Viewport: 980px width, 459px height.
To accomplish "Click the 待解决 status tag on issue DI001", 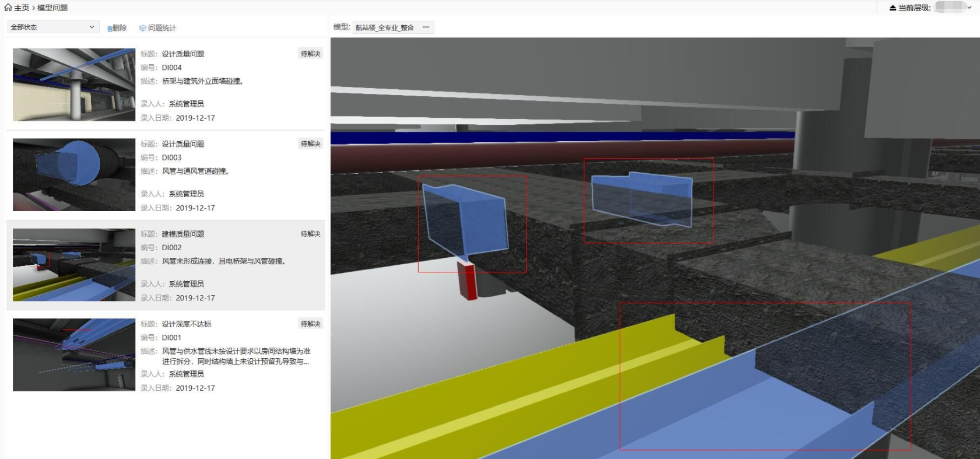I will [310, 324].
